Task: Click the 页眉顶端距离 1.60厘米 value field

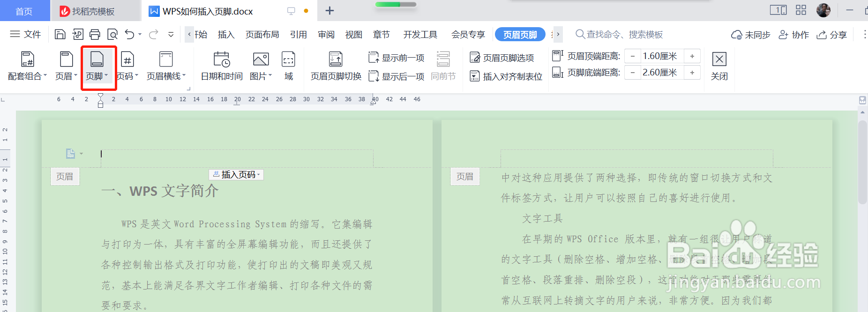Action: 662,56
